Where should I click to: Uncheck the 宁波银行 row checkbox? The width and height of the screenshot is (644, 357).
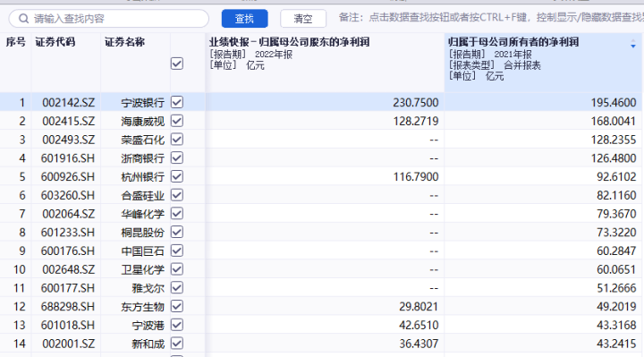[177, 102]
